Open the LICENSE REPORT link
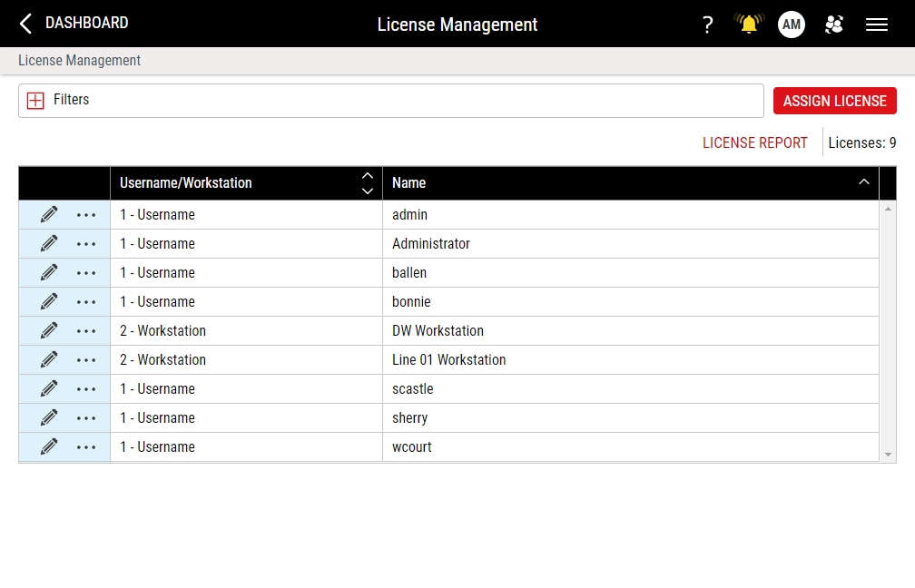The width and height of the screenshot is (915, 588). [x=754, y=143]
